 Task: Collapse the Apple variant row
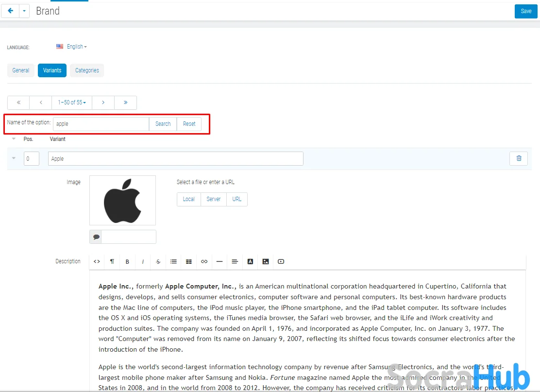click(x=14, y=158)
